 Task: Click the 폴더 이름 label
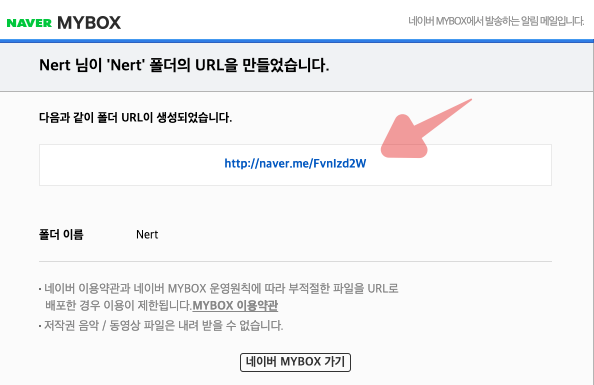[61, 235]
